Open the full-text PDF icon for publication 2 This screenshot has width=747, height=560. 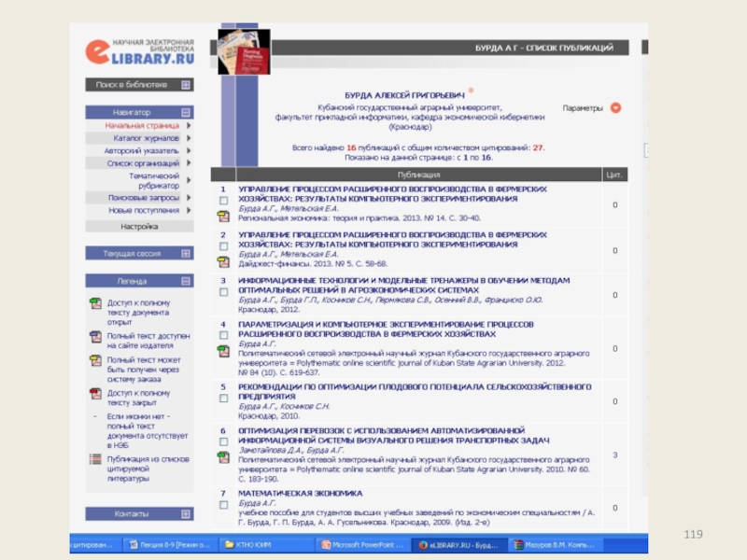[222, 262]
